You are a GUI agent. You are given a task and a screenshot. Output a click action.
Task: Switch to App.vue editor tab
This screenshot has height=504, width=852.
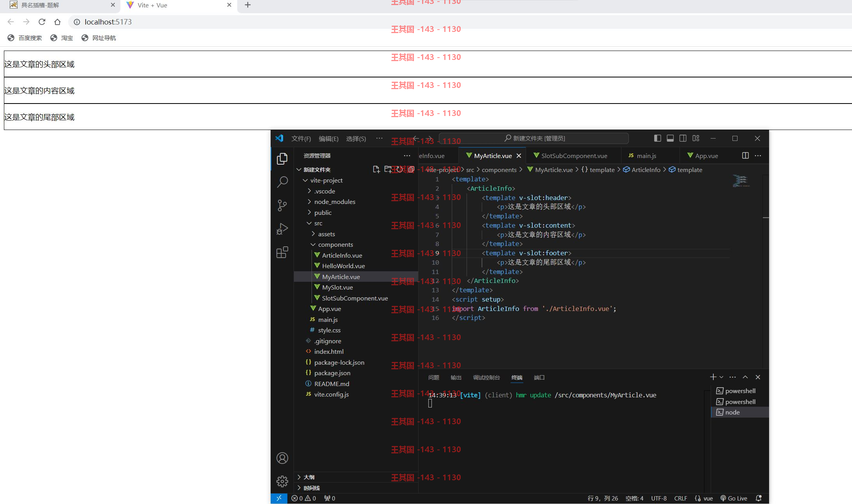pos(706,156)
